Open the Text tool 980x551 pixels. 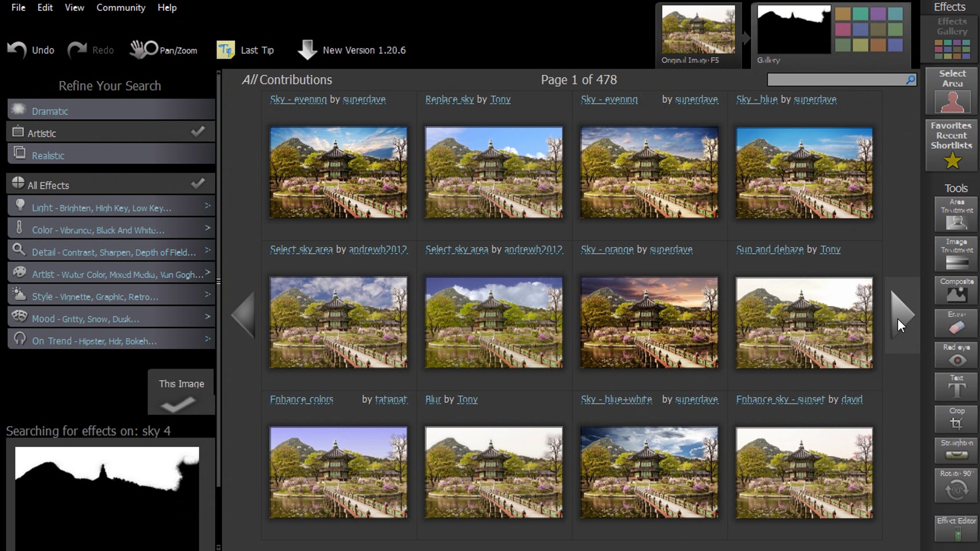click(956, 387)
